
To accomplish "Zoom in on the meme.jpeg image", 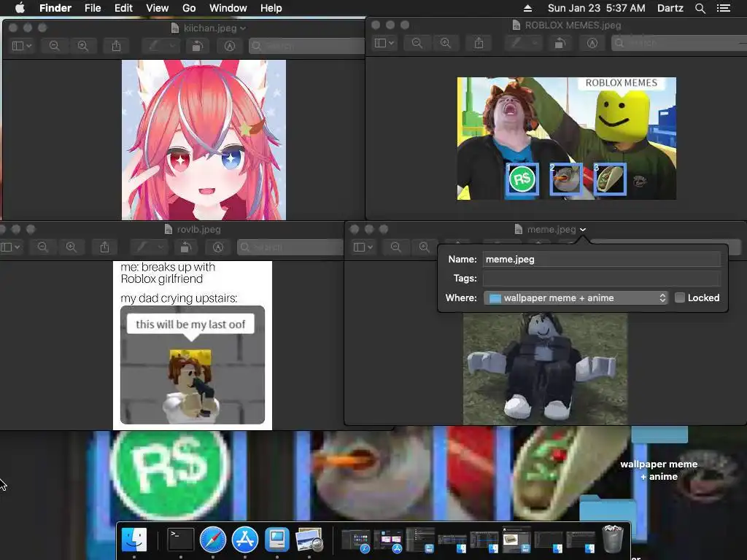I will pos(424,246).
